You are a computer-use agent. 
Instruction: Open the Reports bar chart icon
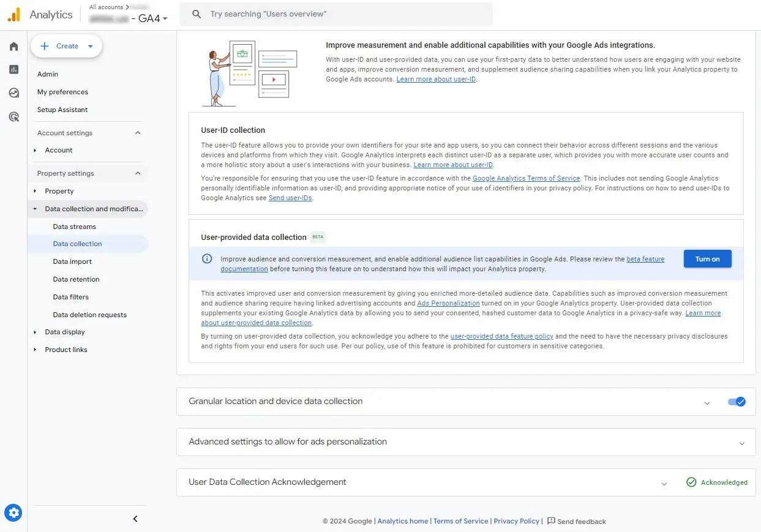13,70
